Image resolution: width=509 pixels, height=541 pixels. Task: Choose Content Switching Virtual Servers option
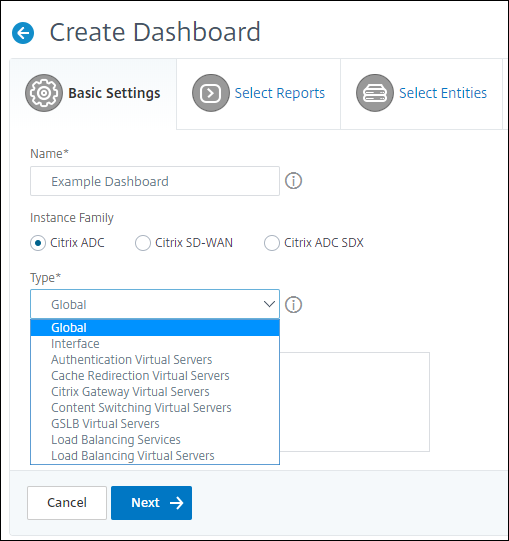(155, 407)
